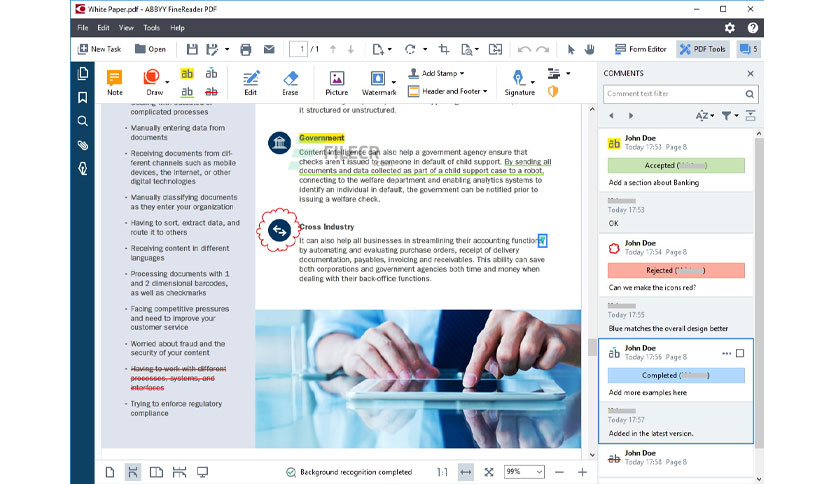Open the Pages panel in sidebar
836x484 pixels.
click(x=83, y=74)
